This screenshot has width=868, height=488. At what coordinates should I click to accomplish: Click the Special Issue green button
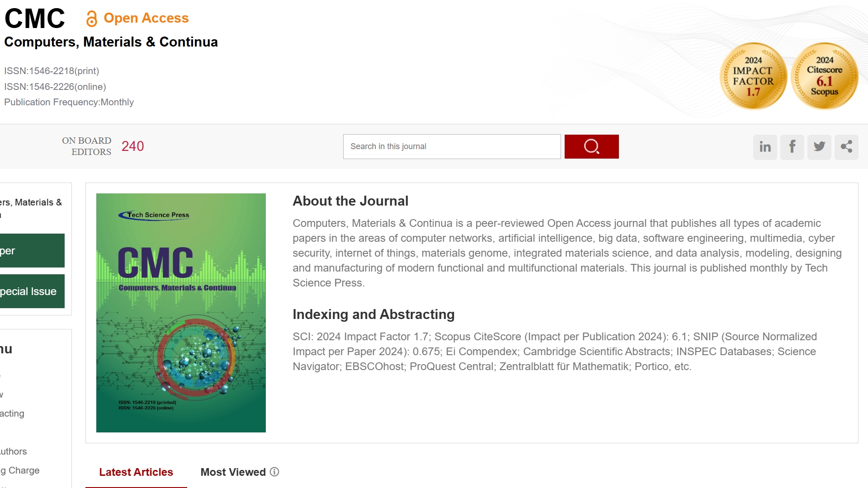click(32, 291)
